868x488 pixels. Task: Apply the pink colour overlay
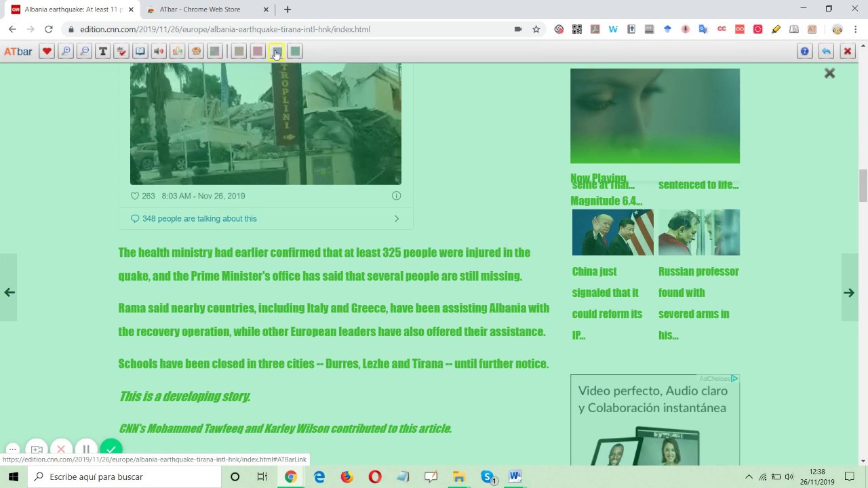coord(258,52)
